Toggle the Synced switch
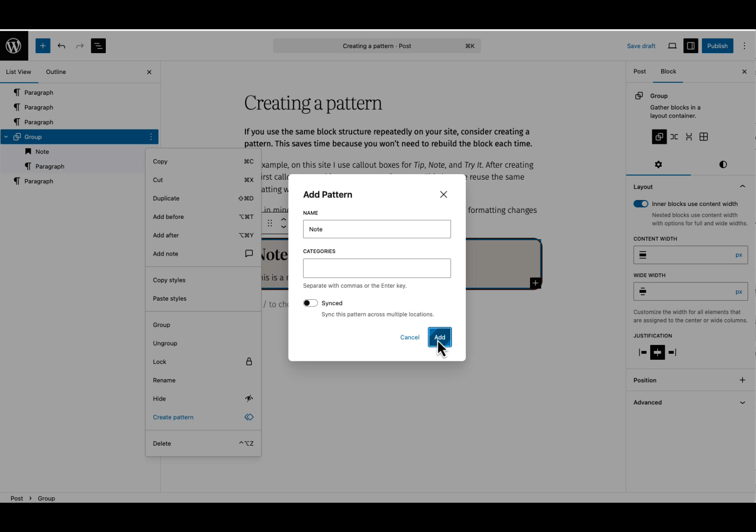The image size is (756, 532). pyautogui.click(x=310, y=303)
